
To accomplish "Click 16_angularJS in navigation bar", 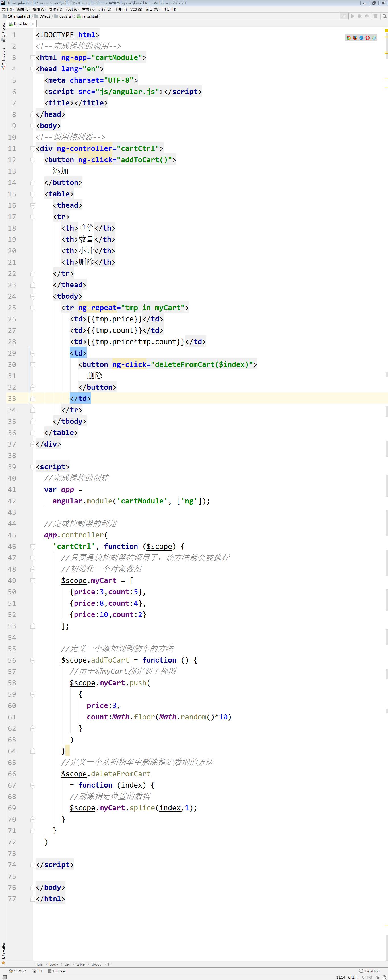I will (x=16, y=16).
